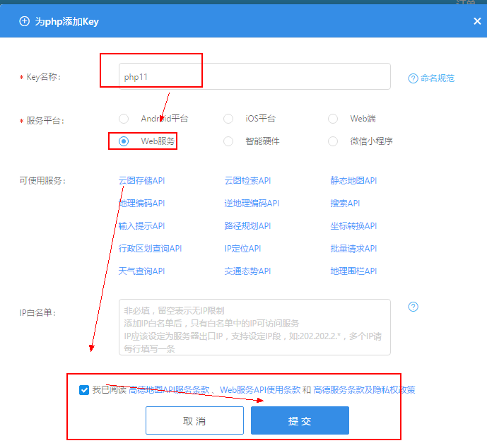Choose the Web端 platform radio button

pyautogui.click(x=334, y=119)
